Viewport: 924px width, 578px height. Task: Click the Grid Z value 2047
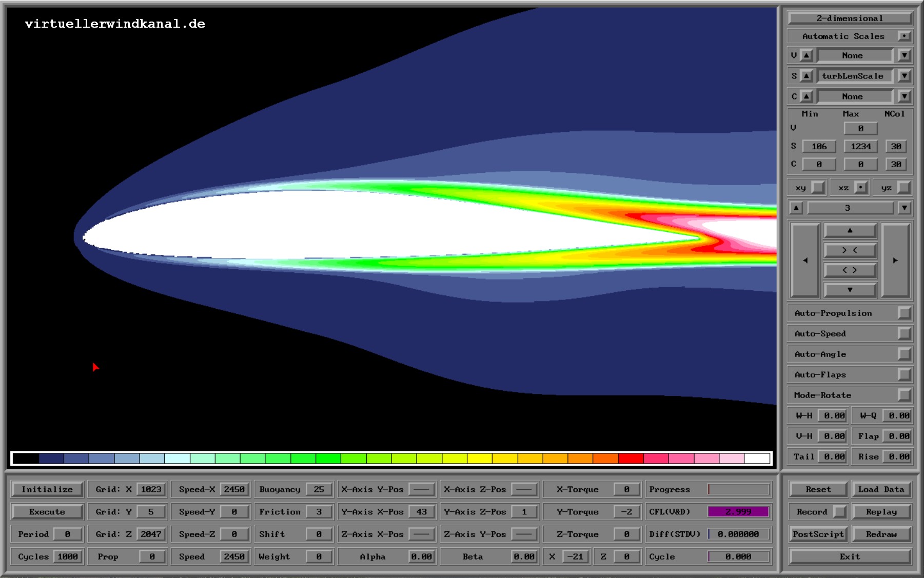(151, 534)
